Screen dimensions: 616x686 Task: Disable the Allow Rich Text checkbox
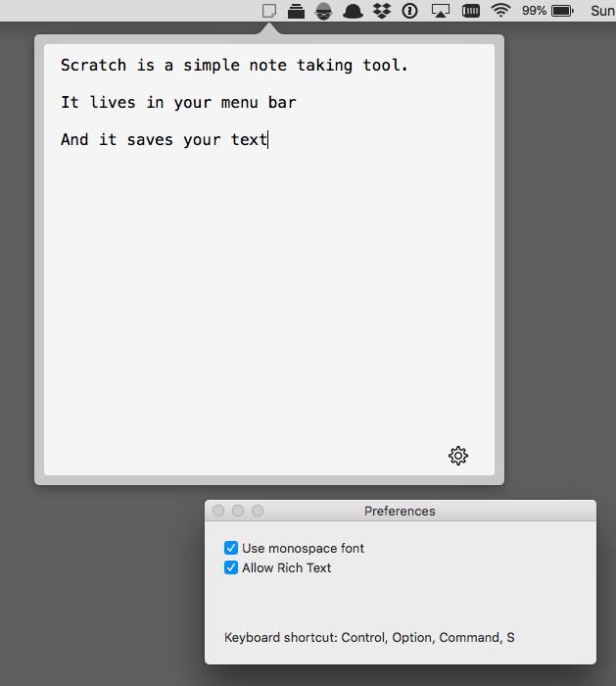click(231, 567)
